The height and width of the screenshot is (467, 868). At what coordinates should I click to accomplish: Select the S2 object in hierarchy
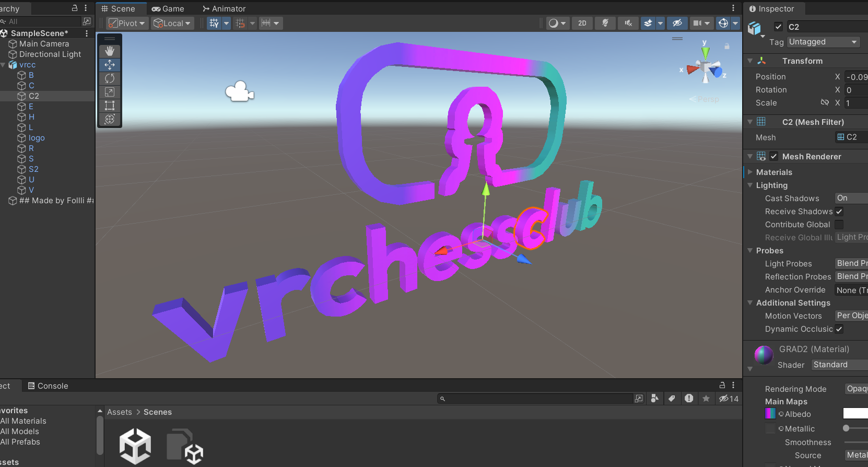pos(33,169)
